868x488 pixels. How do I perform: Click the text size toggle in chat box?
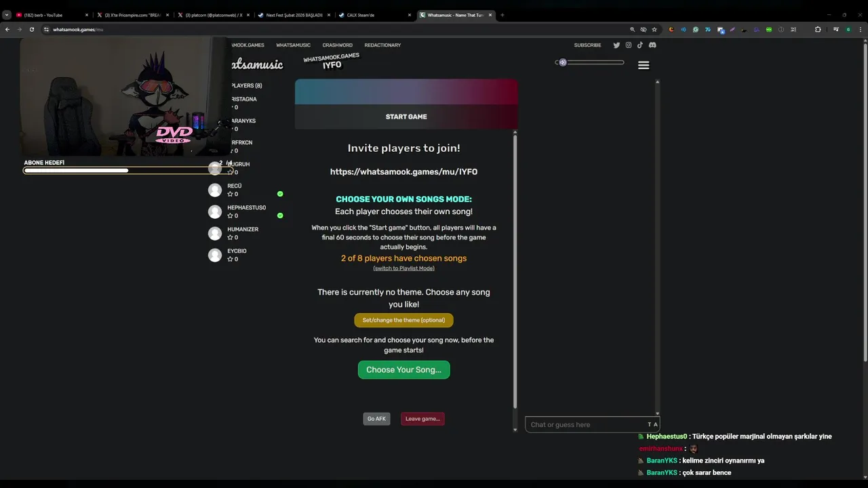coord(652,425)
